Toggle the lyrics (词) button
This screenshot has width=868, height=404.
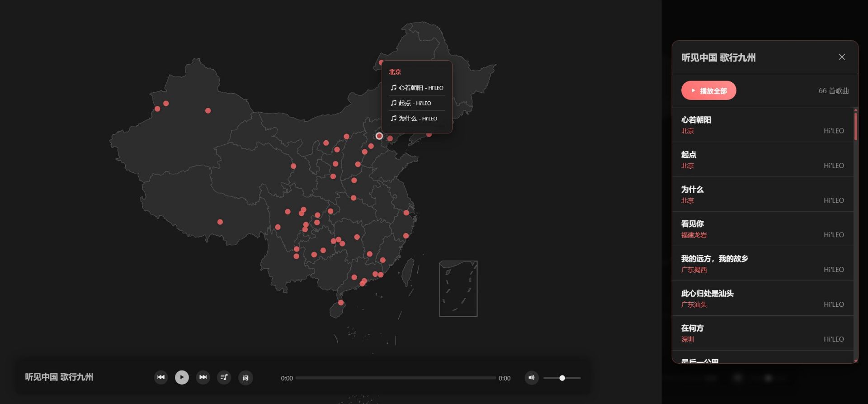(245, 378)
